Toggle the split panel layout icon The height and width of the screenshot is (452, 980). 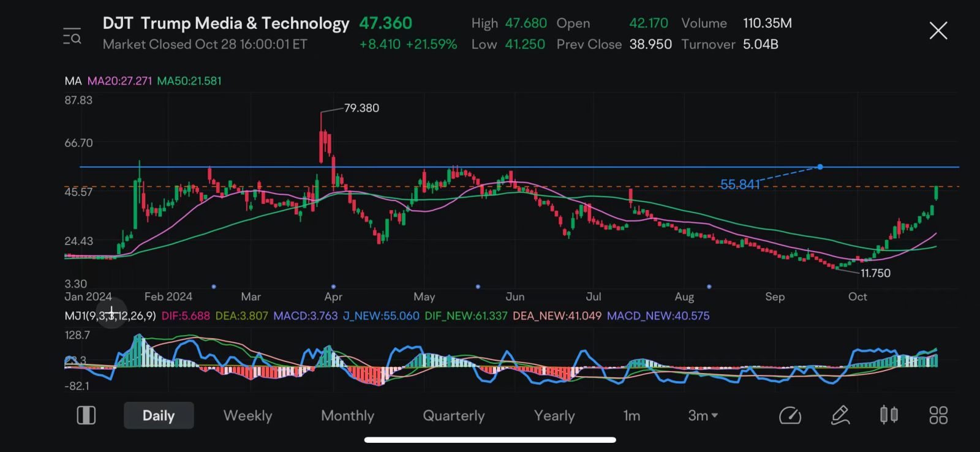click(x=86, y=415)
